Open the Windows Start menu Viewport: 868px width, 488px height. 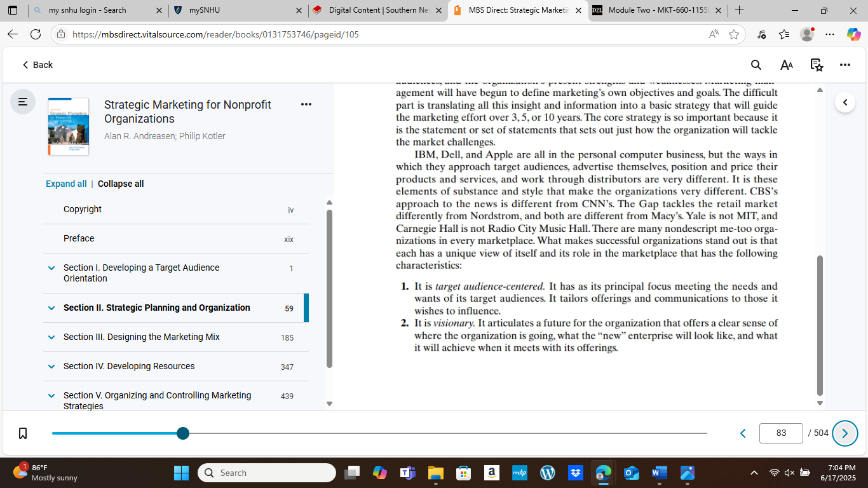(181, 473)
